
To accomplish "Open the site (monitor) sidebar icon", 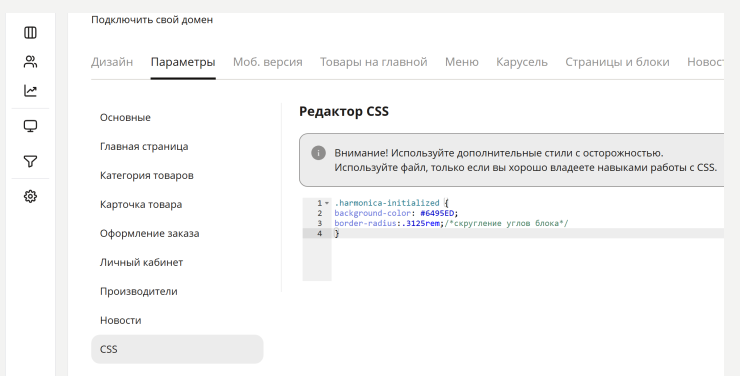I will coord(30,126).
